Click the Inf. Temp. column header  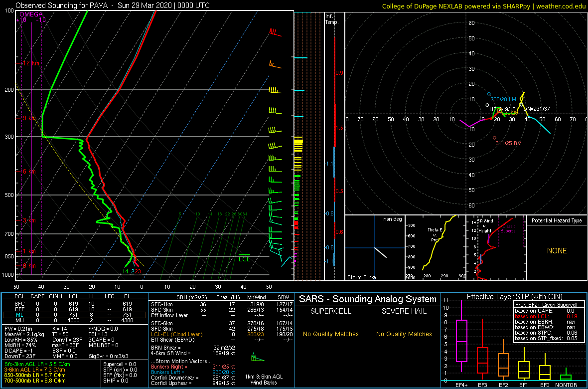click(x=332, y=19)
